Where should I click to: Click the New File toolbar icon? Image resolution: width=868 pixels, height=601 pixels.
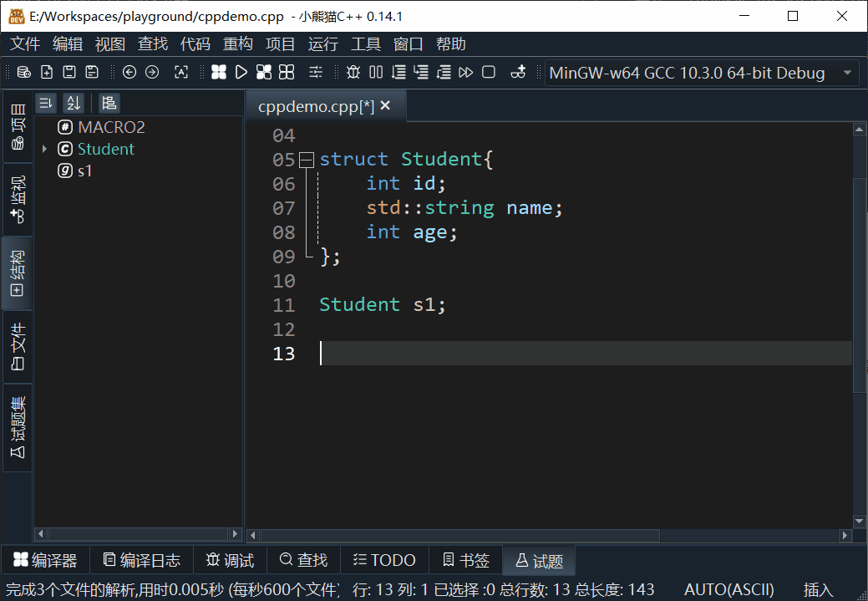pyautogui.click(x=48, y=73)
